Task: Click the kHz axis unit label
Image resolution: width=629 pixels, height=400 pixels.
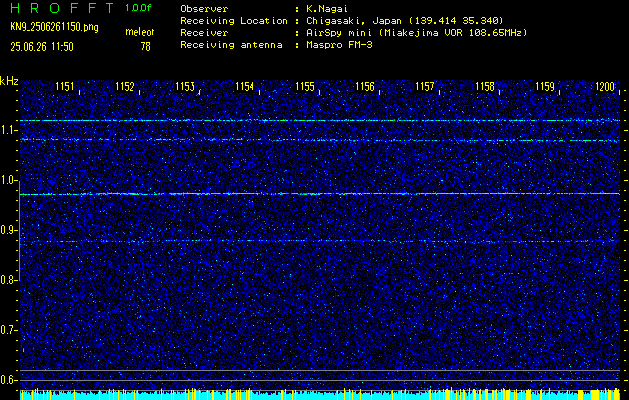Action: coord(9,81)
